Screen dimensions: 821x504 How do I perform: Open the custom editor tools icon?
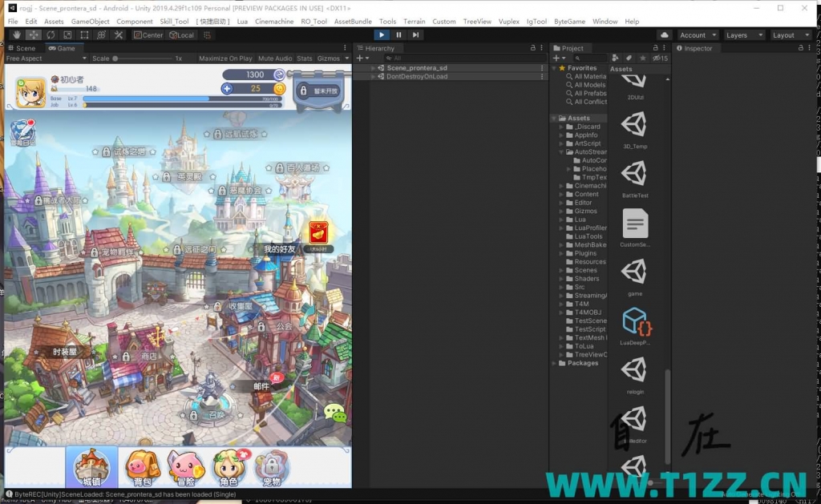coord(119,35)
